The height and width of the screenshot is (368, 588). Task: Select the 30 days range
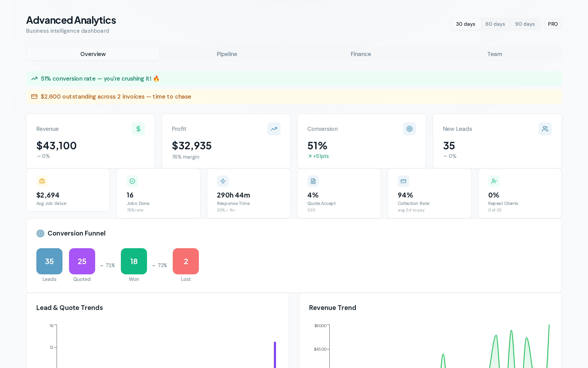465,24
